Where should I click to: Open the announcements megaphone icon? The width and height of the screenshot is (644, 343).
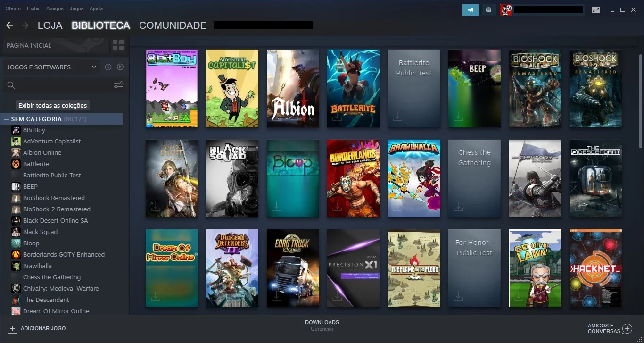pyautogui.click(x=471, y=9)
